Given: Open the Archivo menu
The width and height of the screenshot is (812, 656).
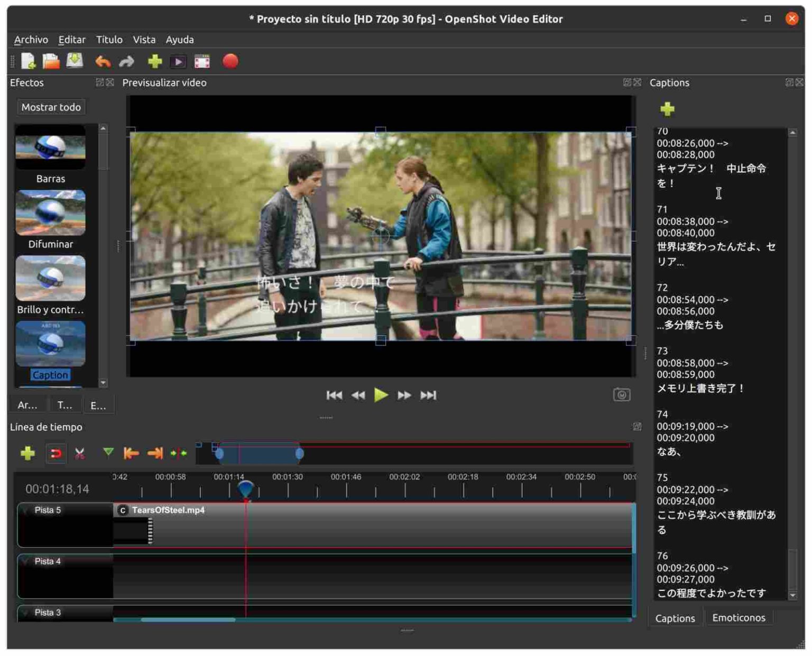Looking at the screenshot, I should point(31,40).
